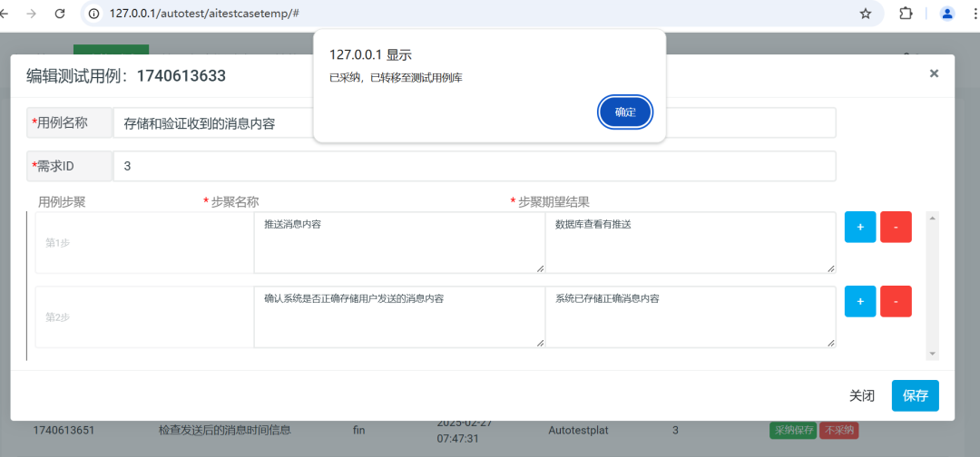
Task: Click the browser back arrow
Action: (5, 13)
